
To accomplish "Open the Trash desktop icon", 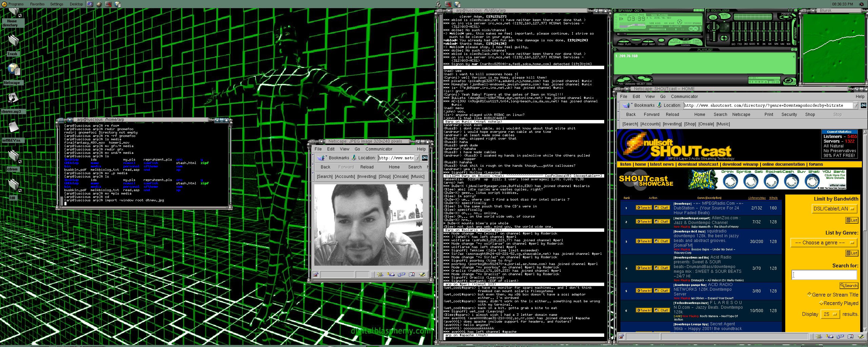I will pyautogui.click(x=13, y=41).
